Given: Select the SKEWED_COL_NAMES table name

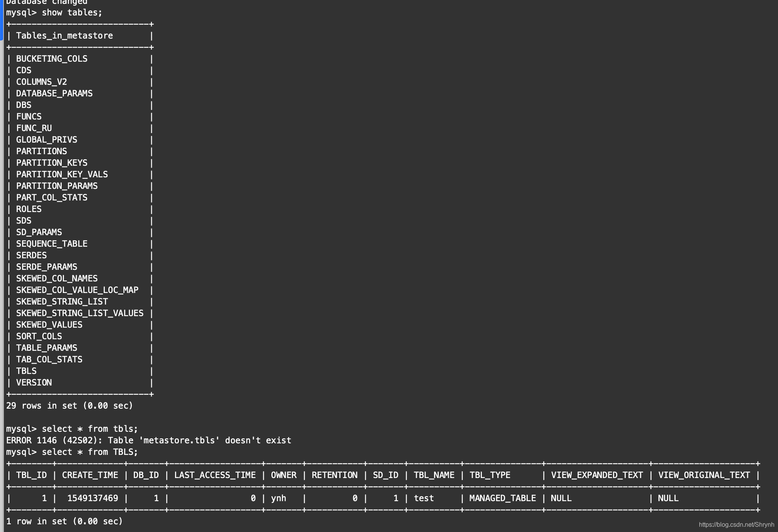Looking at the screenshot, I should (57, 278).
